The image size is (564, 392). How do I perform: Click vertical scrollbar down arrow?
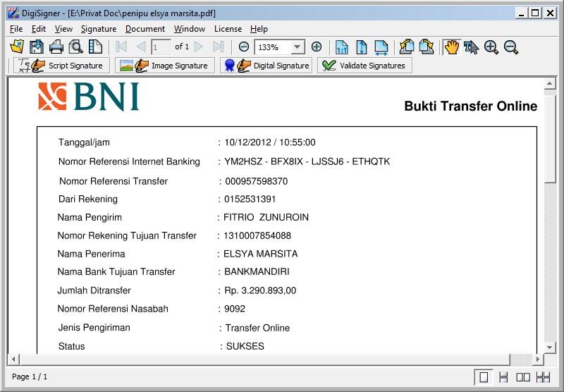550,348
